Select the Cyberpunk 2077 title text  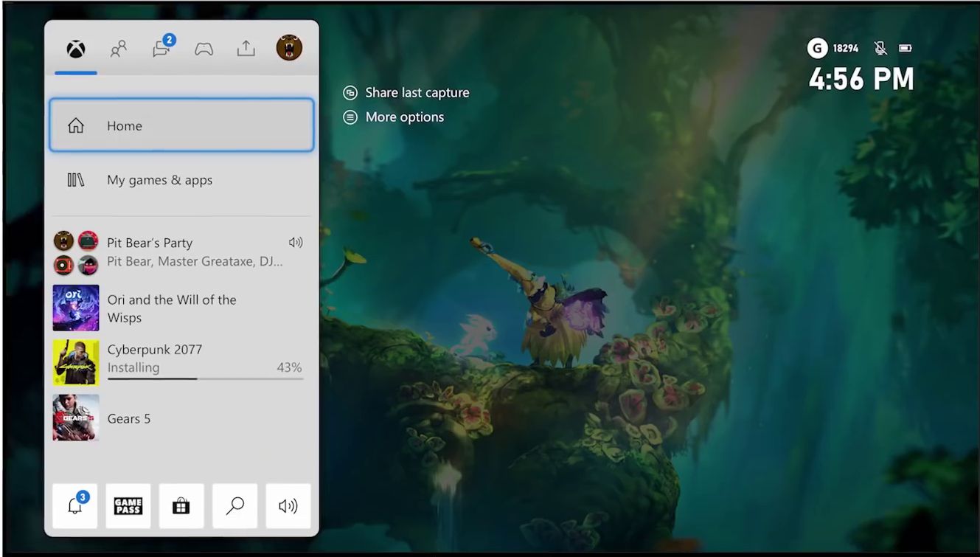click(155, 350)
